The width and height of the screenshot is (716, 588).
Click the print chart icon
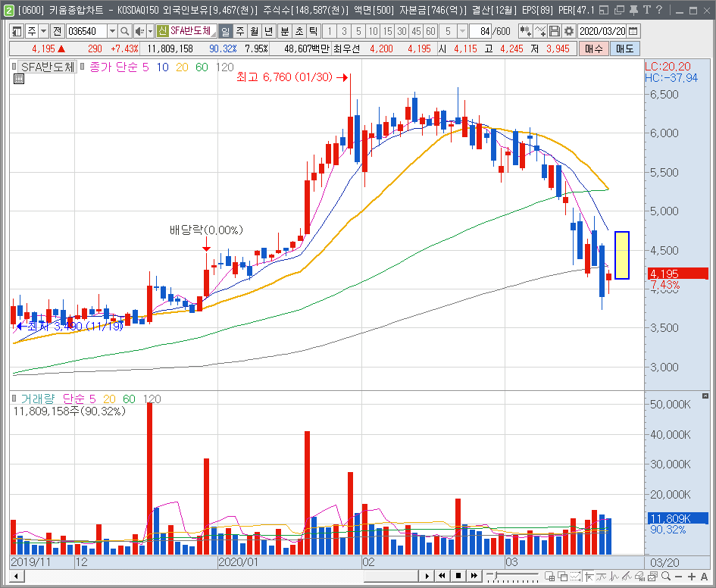point(639,577)
